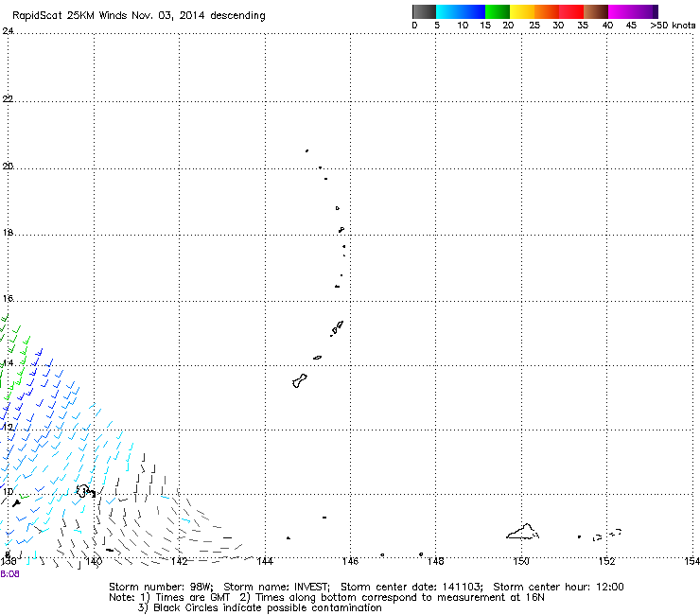Select the brown 35–40 knot legend segment
This screenshot has width=700, height=615.
596,11
